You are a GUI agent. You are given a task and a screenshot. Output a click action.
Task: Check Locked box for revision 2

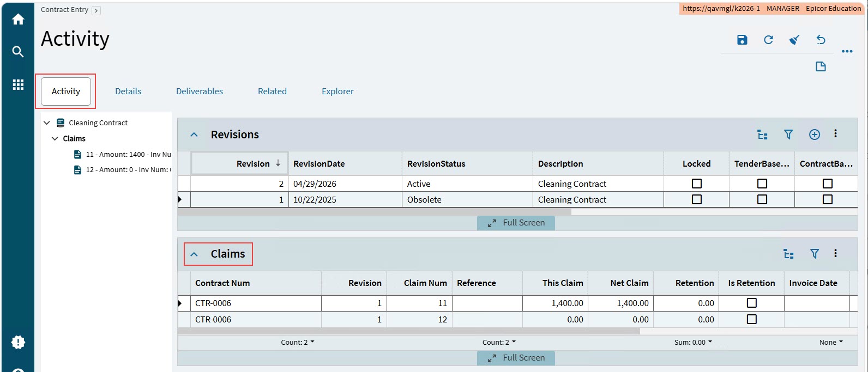point(697,184)
